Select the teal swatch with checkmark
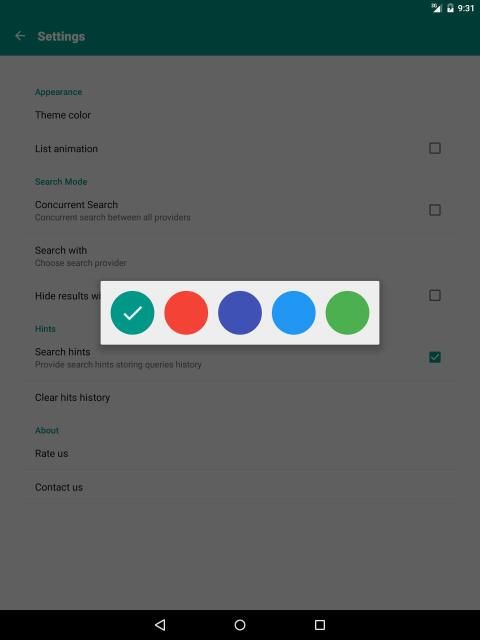 132,313
